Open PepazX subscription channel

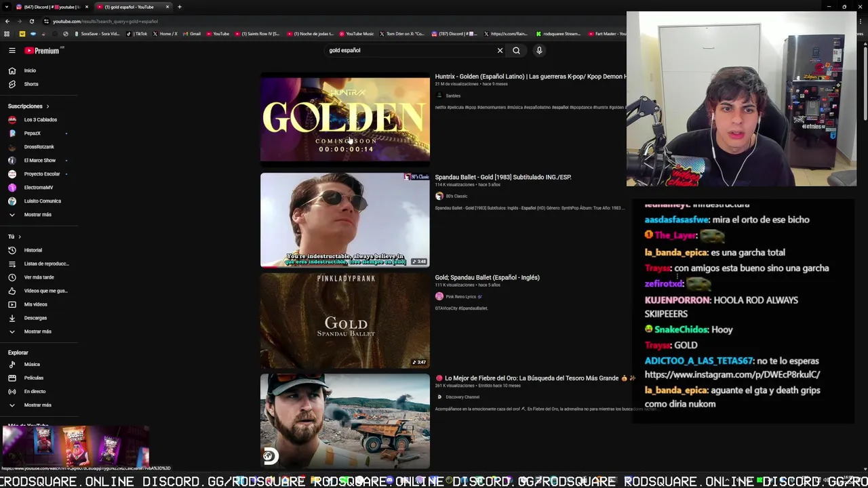point(32,134)
